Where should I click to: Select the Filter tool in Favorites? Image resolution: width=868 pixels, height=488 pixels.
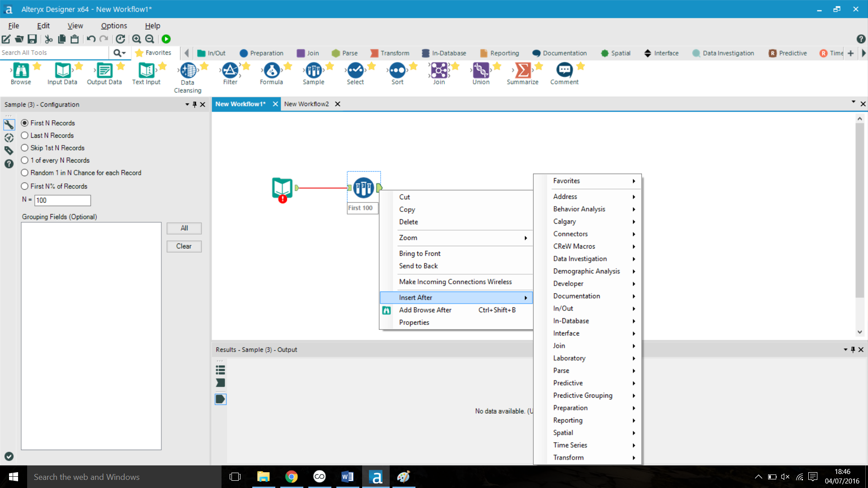coord(230,71)
